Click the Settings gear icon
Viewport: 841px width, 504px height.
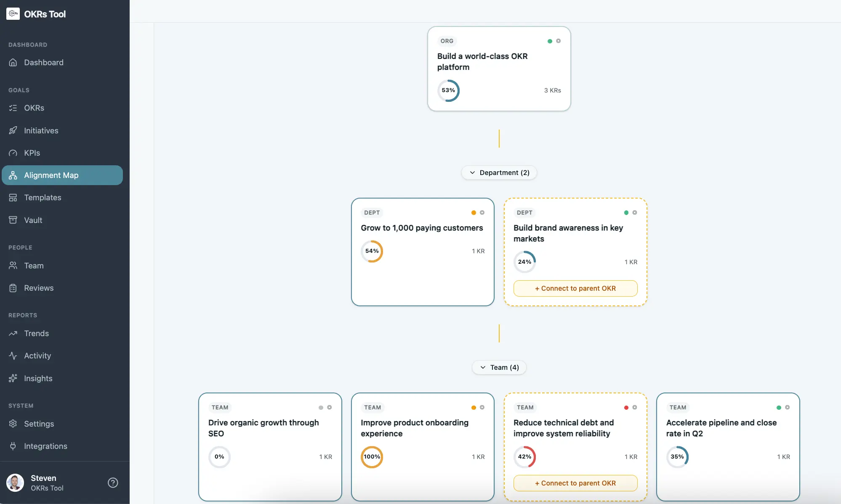(x=13, y=424)
